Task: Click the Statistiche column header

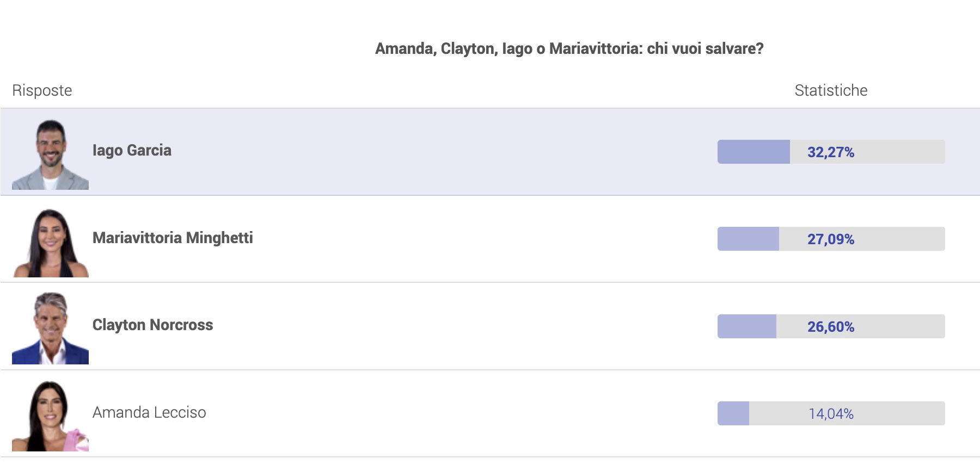Action: (x=831, y=90)
